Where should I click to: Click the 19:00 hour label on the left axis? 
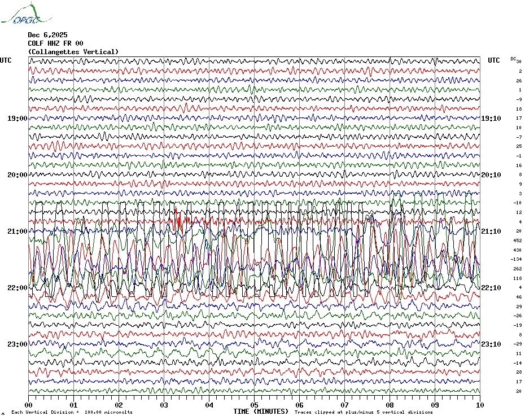17,119
